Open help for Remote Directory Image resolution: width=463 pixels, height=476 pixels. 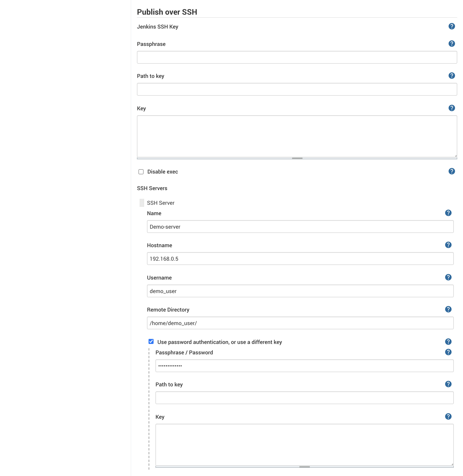(x=448, y=309)
